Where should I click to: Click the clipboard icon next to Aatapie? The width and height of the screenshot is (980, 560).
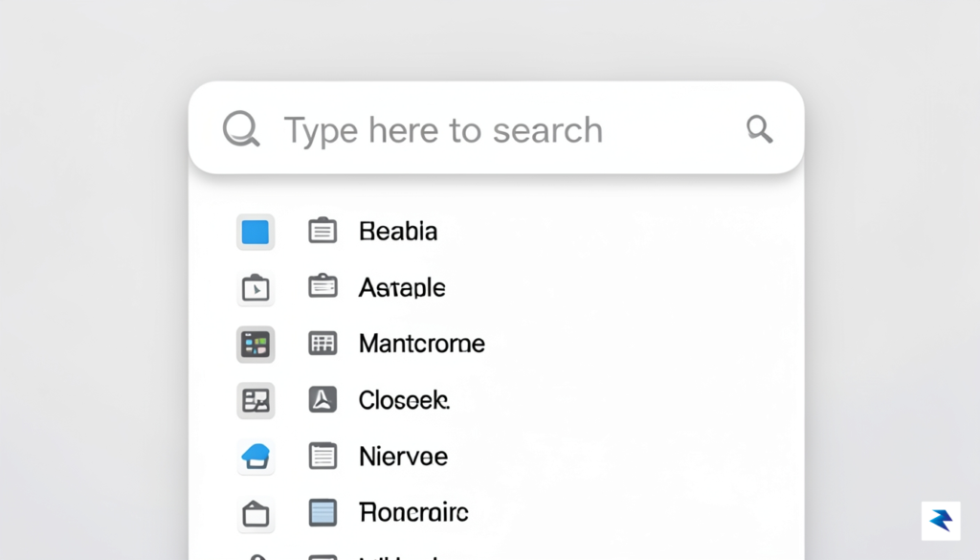pos(323,287)
